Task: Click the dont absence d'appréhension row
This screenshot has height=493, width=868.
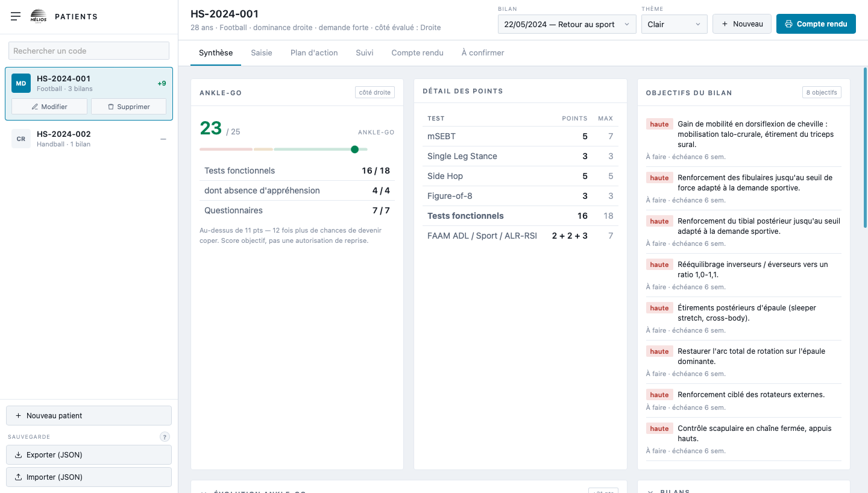Action: (x=297, y=190)
